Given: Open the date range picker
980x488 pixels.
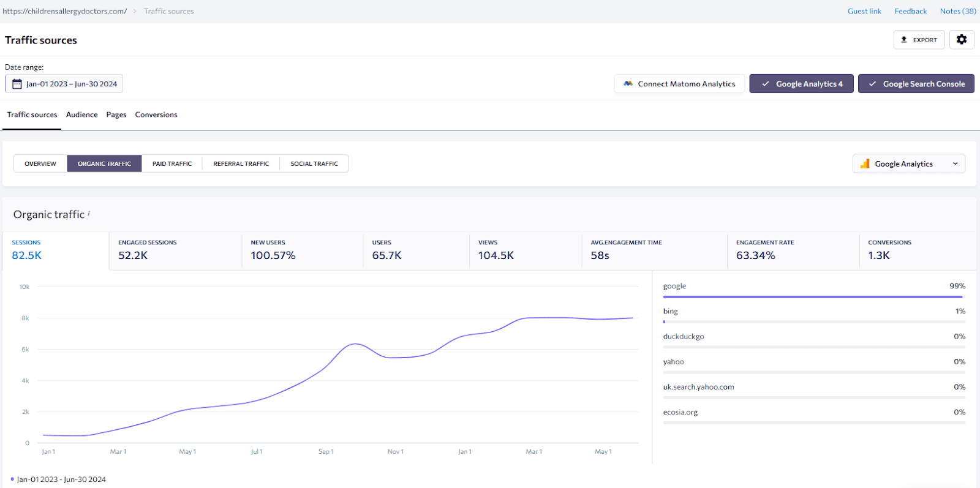Looking at the screenshot, I should [64, 84].
